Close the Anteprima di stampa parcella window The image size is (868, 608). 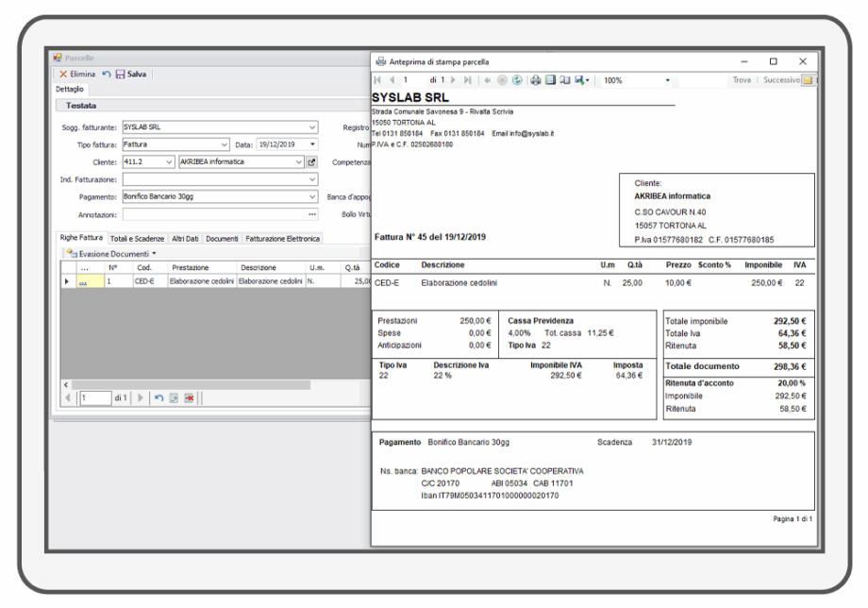tap(803, 61)
